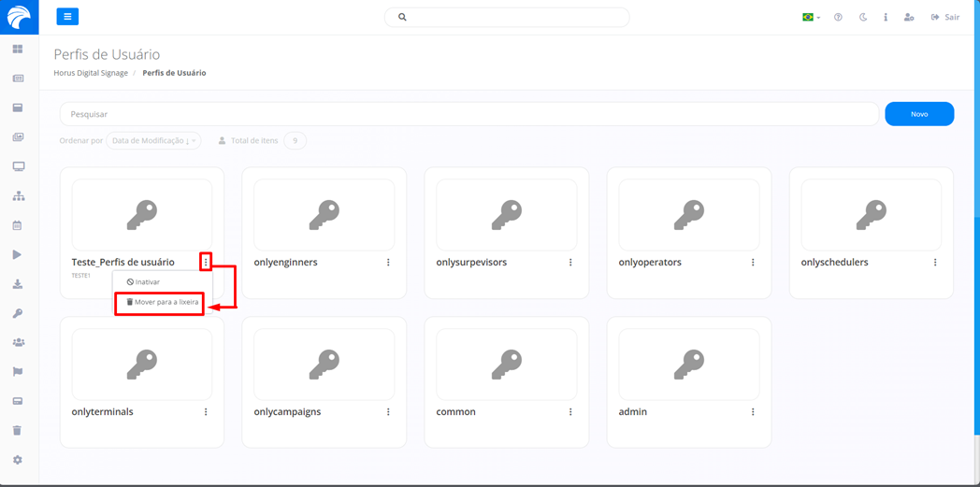The width and height of the screenshot is (980, 487).
Task: Click the onlyterminals profile name
Action: coord(103,412)
